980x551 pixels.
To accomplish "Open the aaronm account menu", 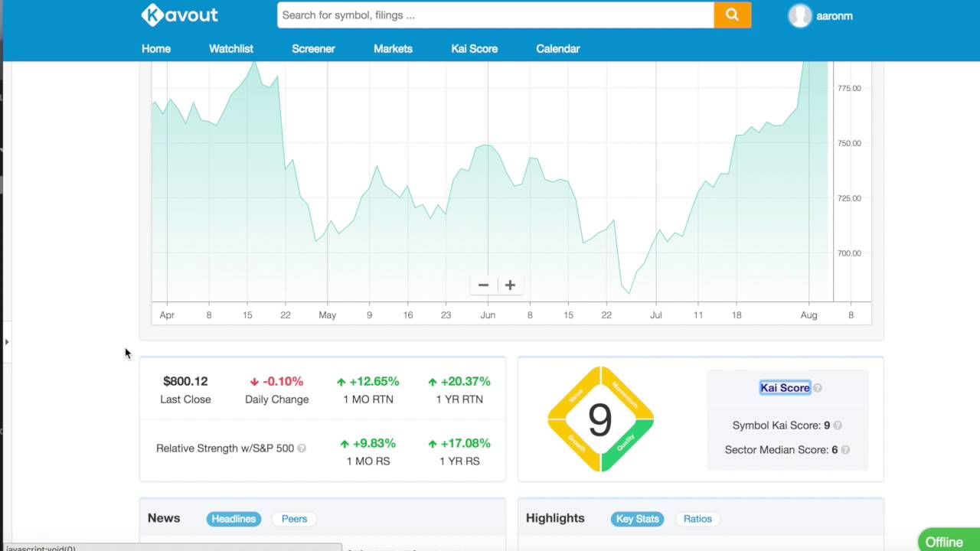I will (x=834, y=16).
